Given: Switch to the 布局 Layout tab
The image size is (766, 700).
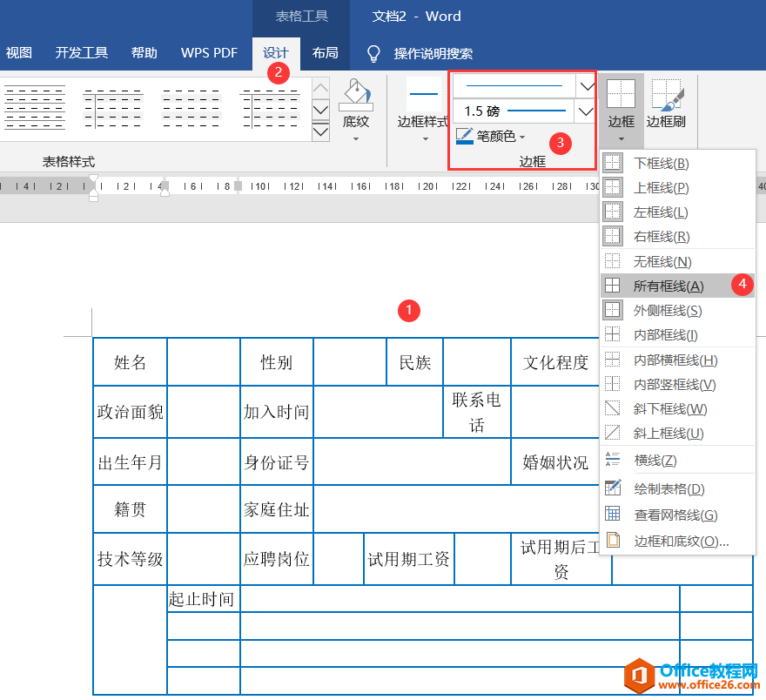Looking at the screenshot, I should point(326,53).
